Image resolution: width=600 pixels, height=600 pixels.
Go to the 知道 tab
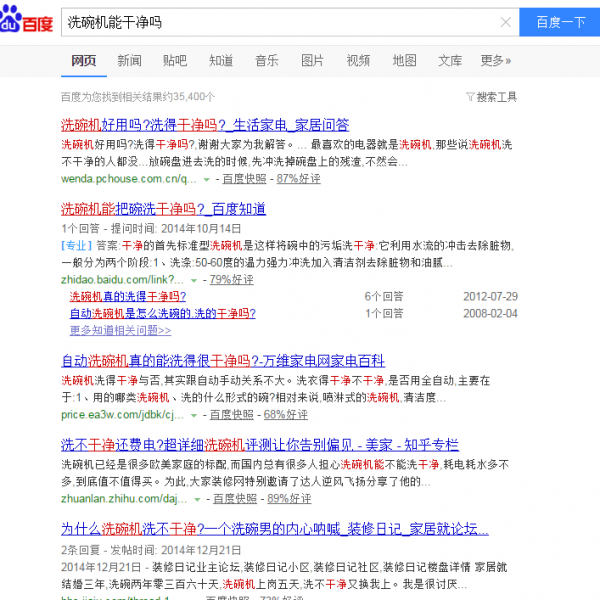click(221, 60)
